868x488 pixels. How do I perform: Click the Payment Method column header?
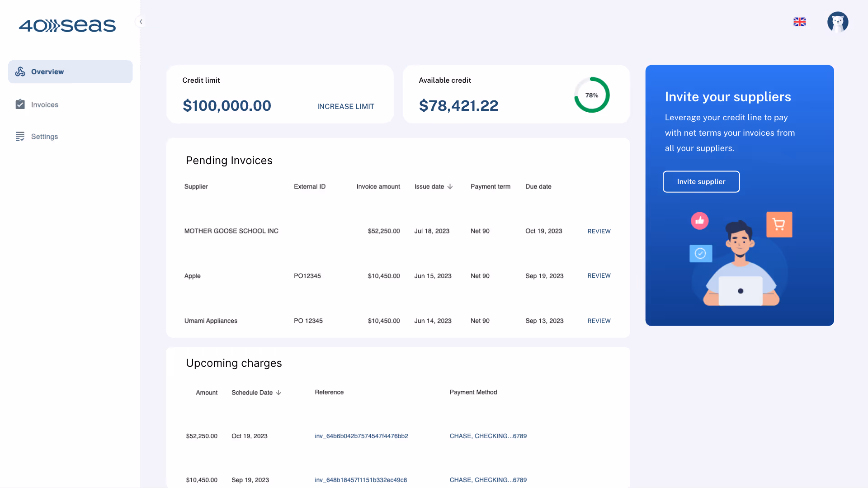(473, 392)
